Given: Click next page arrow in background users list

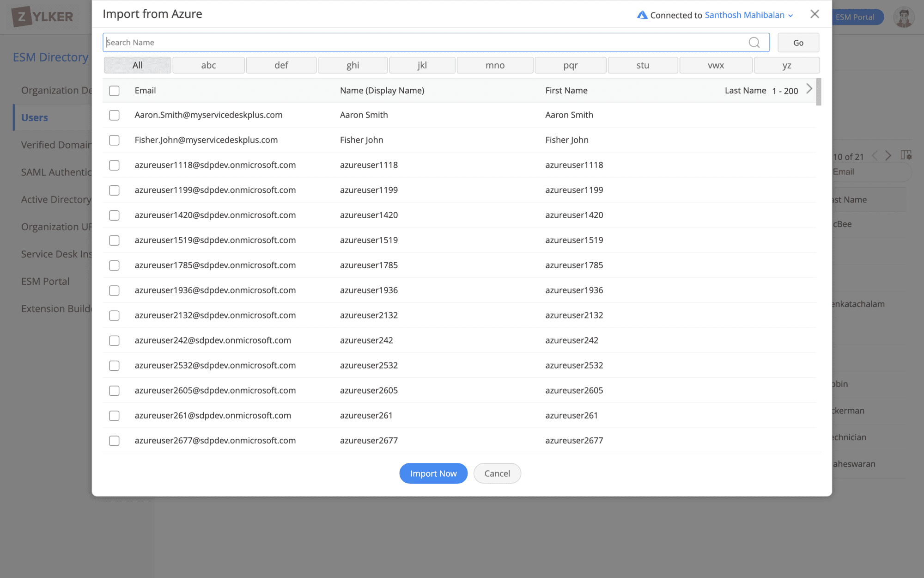Looking at the screenshot, I should pyautogui.click(x=888, y=156).
